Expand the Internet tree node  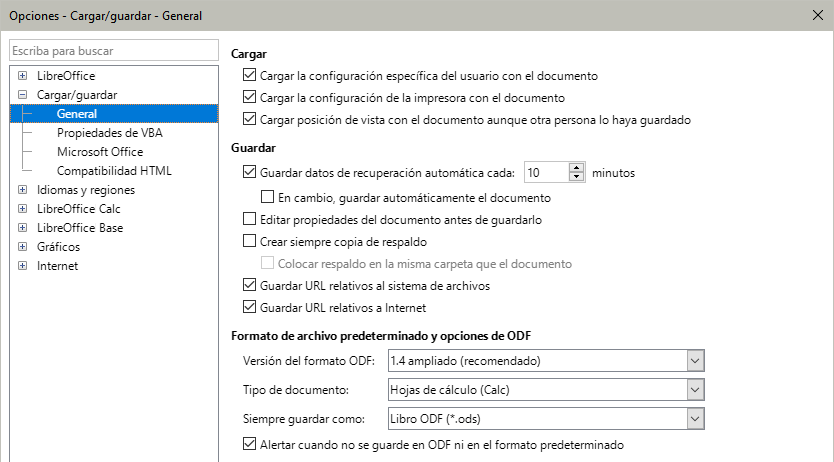pyautogui.click(x=22, y=265)
